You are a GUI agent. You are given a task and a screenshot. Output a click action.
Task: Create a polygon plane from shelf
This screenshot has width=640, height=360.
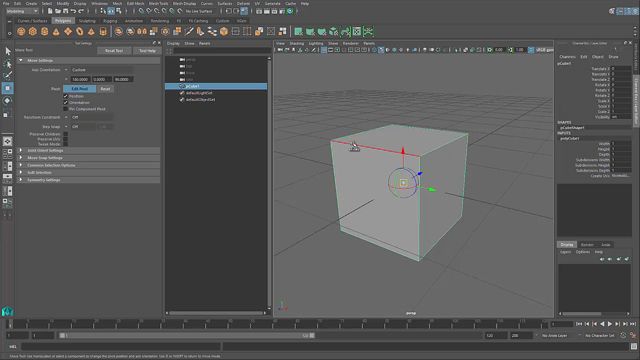click(68, 31)
